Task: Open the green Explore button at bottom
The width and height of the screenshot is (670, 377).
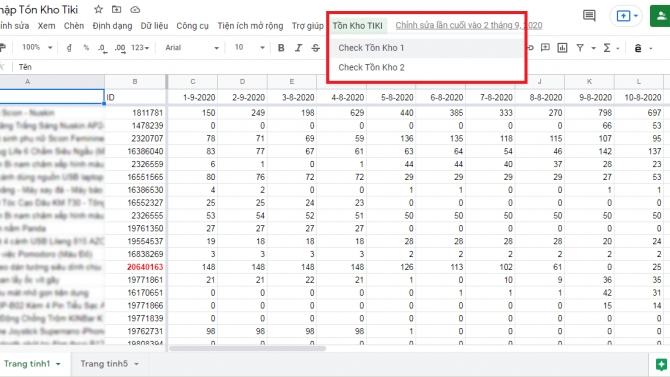Action: pyautogui.click(x=661, y=364)
